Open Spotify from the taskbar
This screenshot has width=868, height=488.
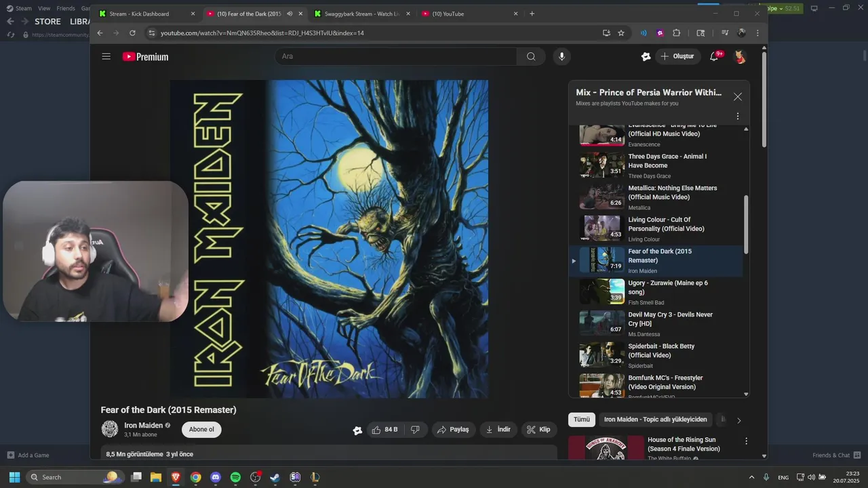point(235,477)
